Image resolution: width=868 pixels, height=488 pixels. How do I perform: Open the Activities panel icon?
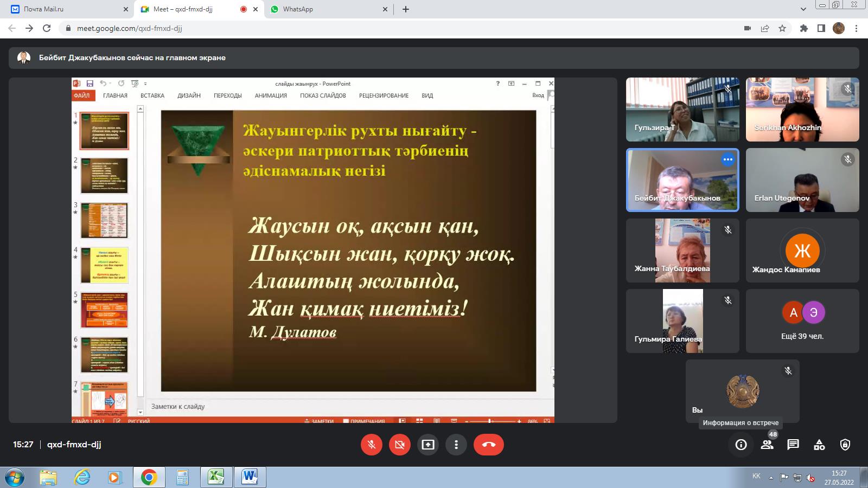point(819,445)
